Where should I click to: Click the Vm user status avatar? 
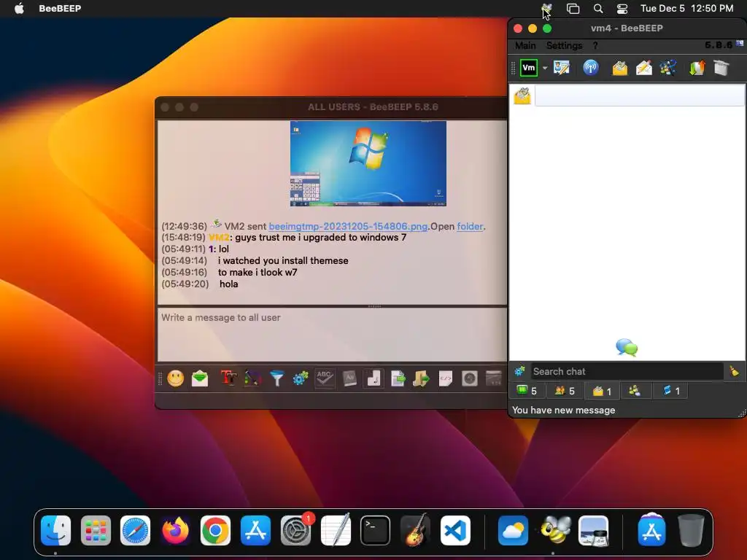point(529,68)
